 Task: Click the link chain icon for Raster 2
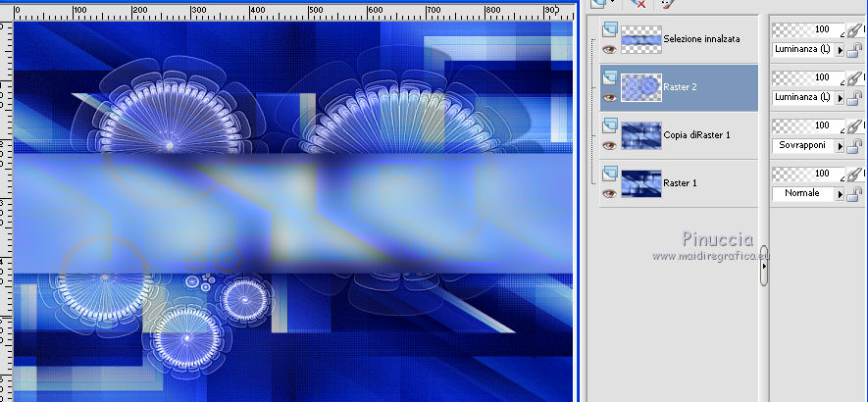pos(856,78)
